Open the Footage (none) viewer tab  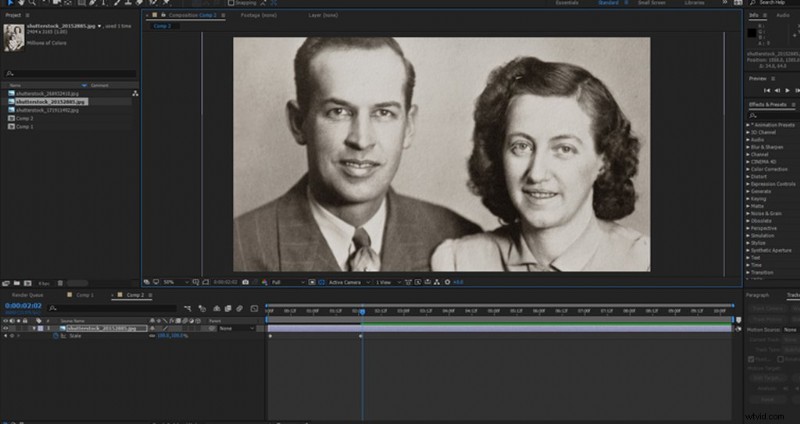pos(259,15)
